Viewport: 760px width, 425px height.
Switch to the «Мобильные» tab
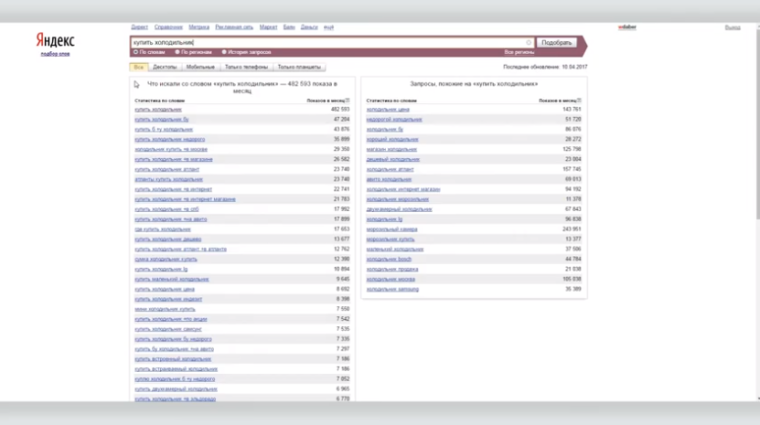tap(200, 66)
